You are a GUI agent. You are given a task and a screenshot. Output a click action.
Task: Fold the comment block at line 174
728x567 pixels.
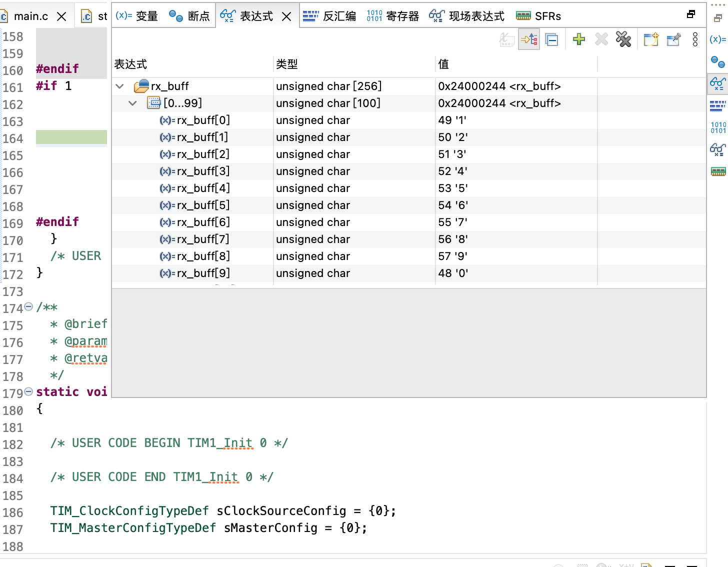pos(28,306)
